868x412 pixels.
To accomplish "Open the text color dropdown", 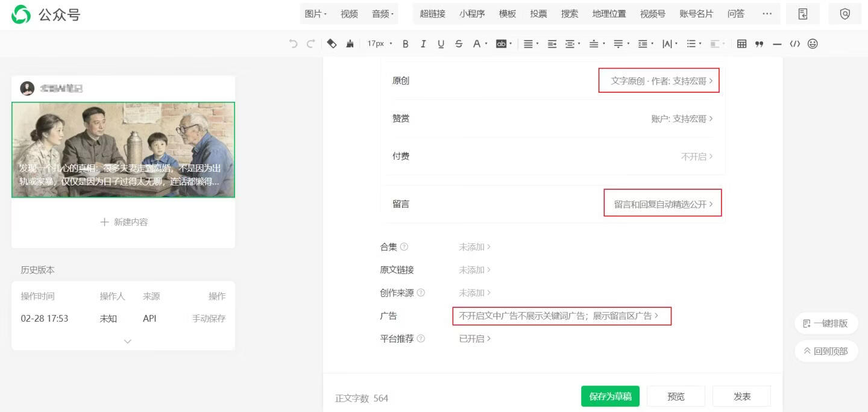I will (x=480, y=43).
